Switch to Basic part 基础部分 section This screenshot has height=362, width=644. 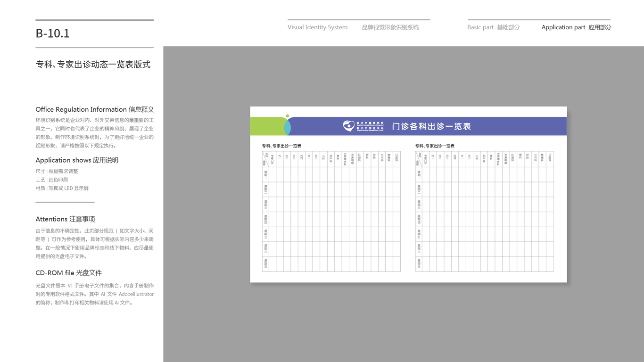494,27
